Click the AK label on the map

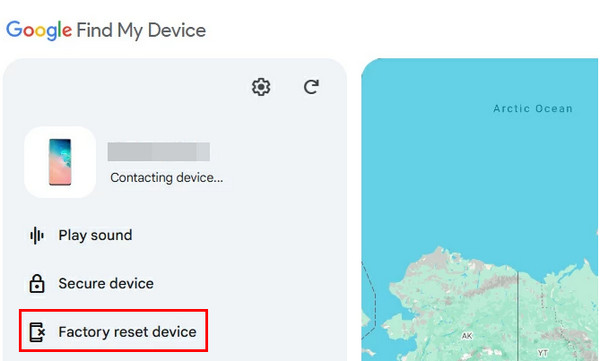[x=467, y=336]
